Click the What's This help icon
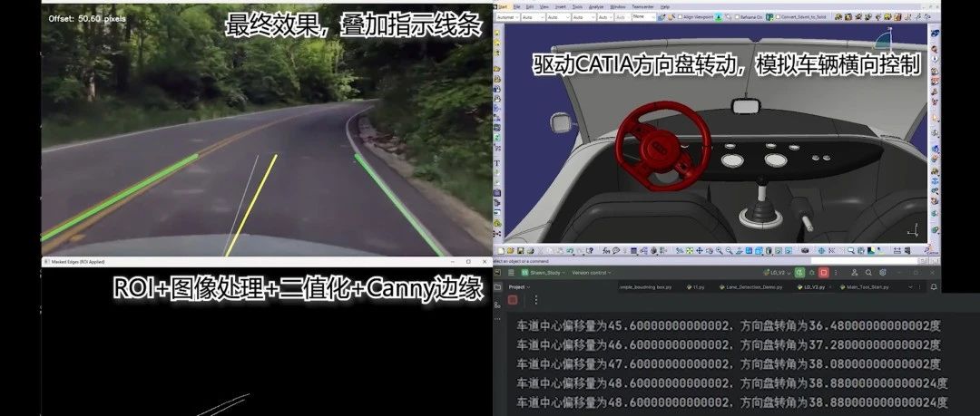This screenshot has height=416, width=980. 590,250
